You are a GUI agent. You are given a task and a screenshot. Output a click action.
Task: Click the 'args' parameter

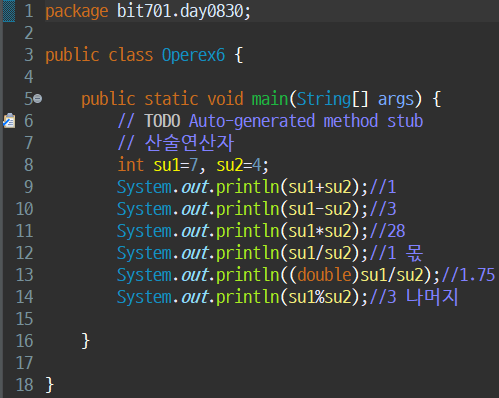click(x=396, y=100)
